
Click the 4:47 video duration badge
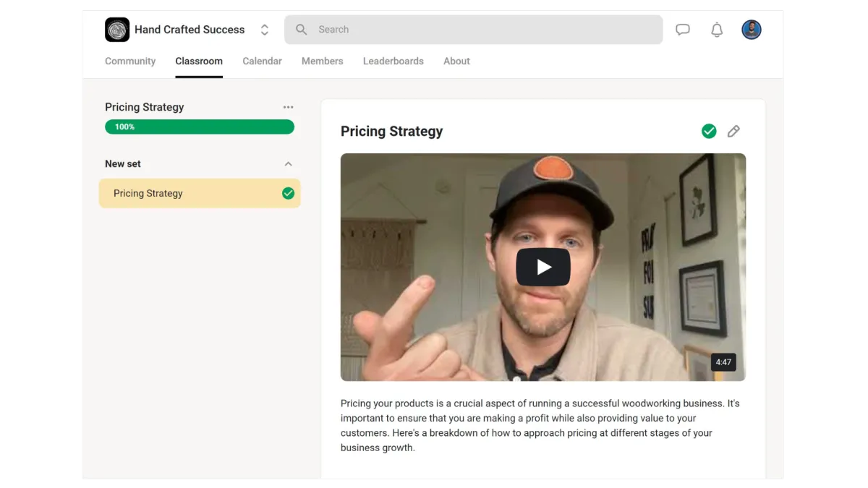[x=723, y=362]
